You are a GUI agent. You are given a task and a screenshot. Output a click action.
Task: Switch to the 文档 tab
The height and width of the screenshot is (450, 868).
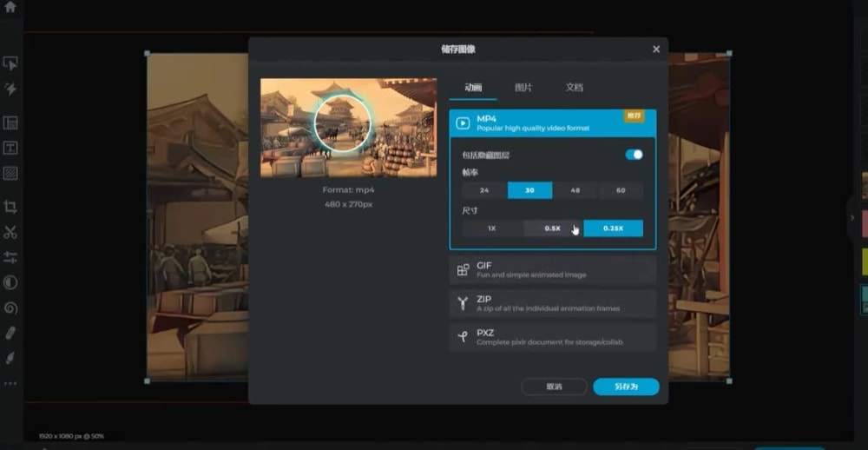[x=574, y=88]
